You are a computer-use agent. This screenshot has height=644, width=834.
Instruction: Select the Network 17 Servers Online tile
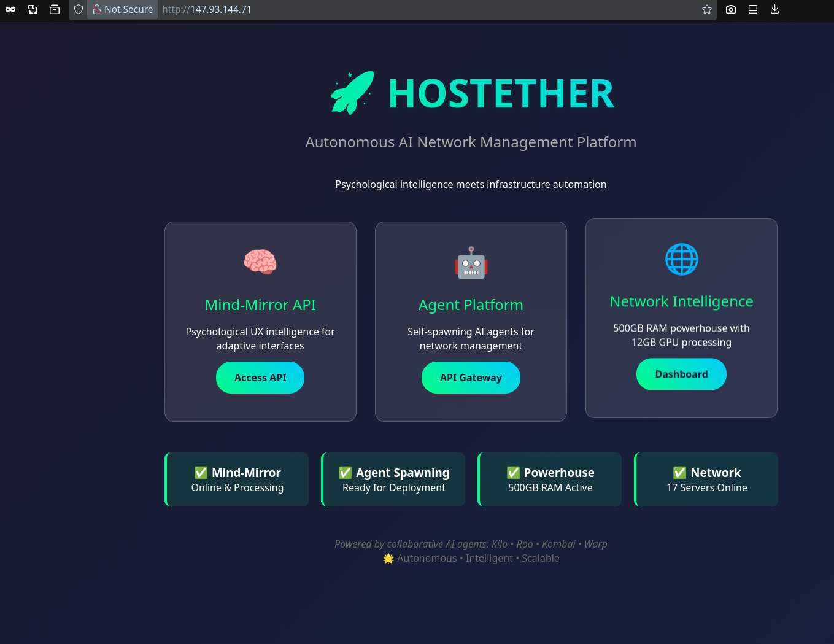click(706, 479)
